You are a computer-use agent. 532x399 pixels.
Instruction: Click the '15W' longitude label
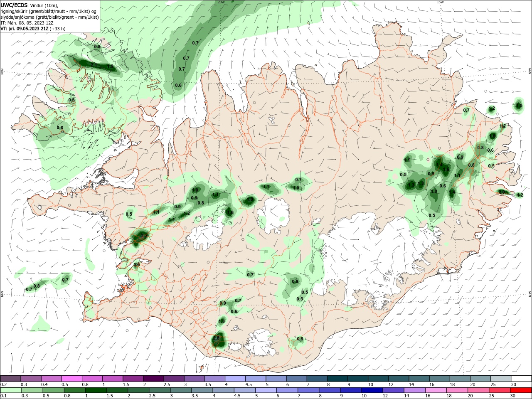click(440, 2)
